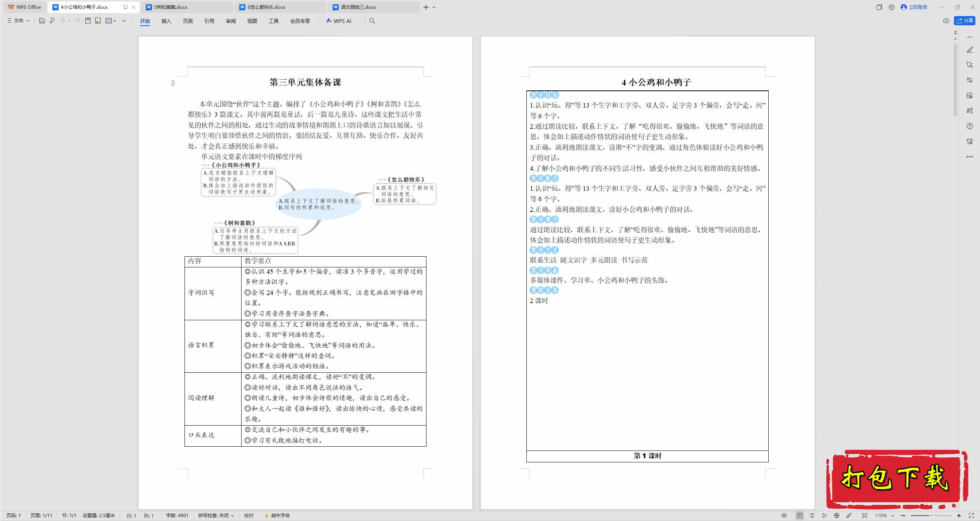Open the search magnifier in the ribbon
The image size is (980, 521).
click(372, 21)
